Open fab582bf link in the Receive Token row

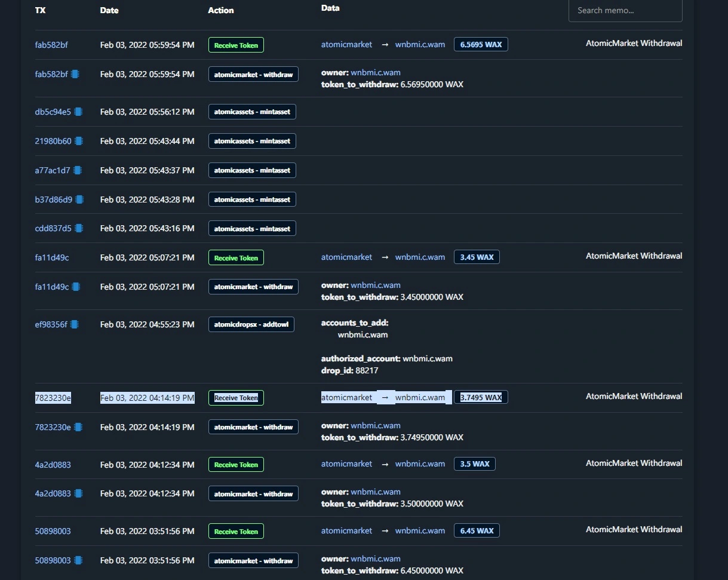(x=51, y=44)
